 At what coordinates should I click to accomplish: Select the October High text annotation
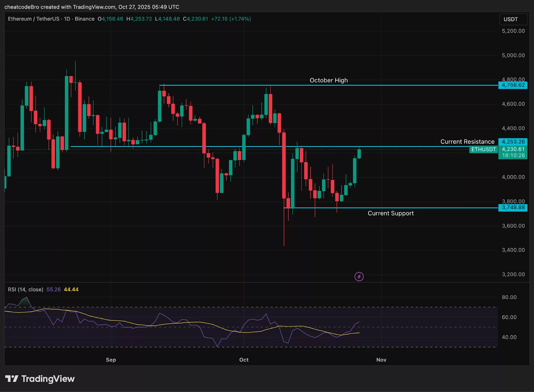click(x=328, y=80)
